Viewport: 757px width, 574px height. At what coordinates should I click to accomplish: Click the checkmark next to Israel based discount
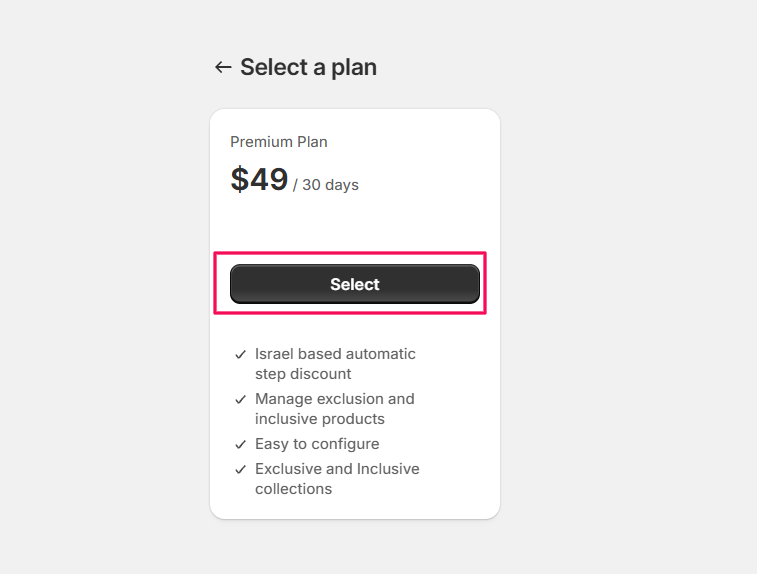240,354
